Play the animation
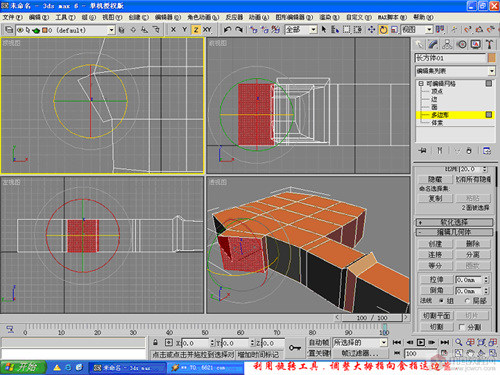500x375 pixels. 421,342
